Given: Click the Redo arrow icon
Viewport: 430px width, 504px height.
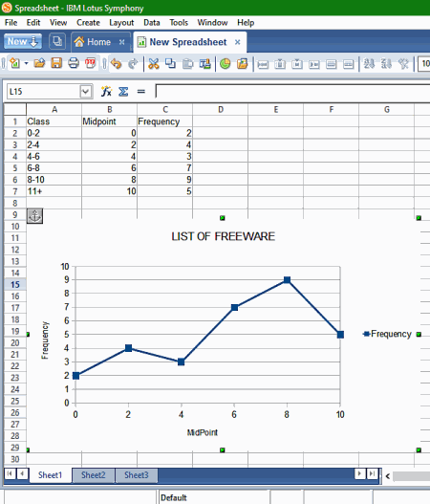Looking at the screenshot, I should point(133,64).
